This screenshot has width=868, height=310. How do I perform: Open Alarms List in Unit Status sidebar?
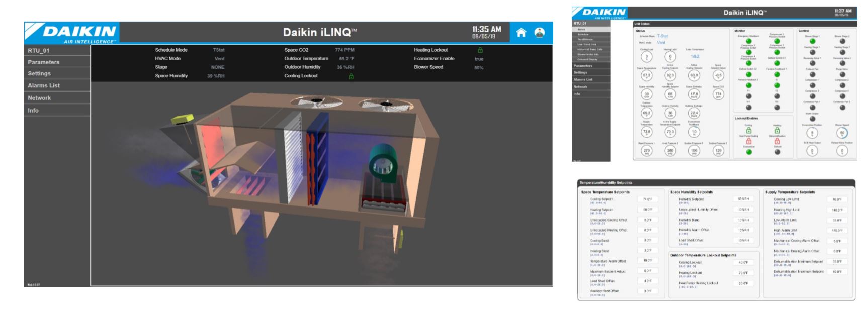coord(591,79)
